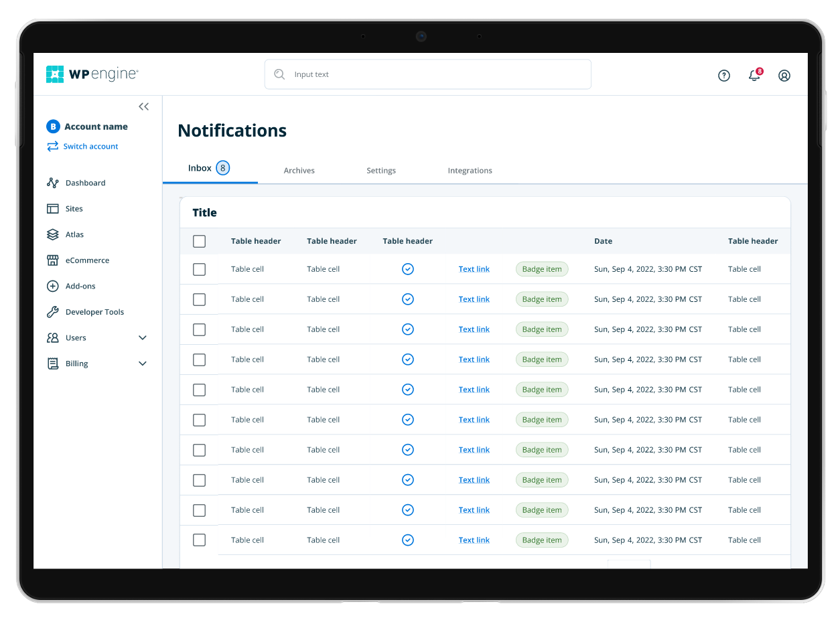Image resolution: width=840 pixels, height=626 pixels.
Task: Tick the checkbox in the last table row
Action: (199, 540)
